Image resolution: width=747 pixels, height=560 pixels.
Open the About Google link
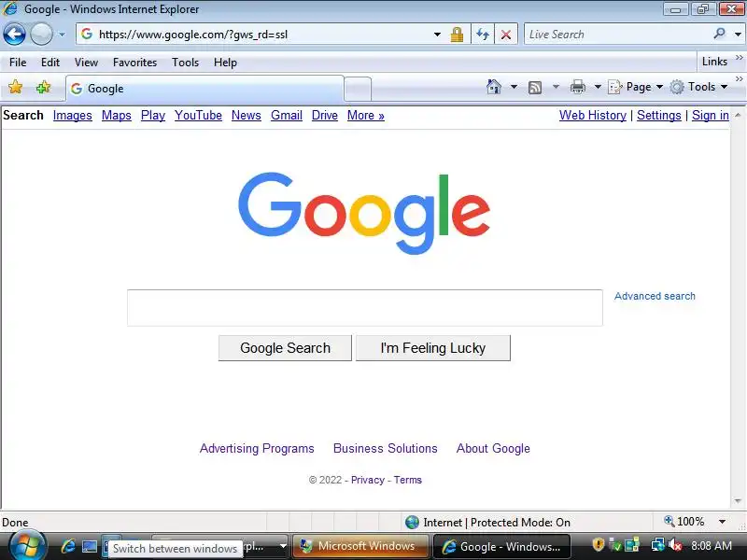click(x=493, y=449)
